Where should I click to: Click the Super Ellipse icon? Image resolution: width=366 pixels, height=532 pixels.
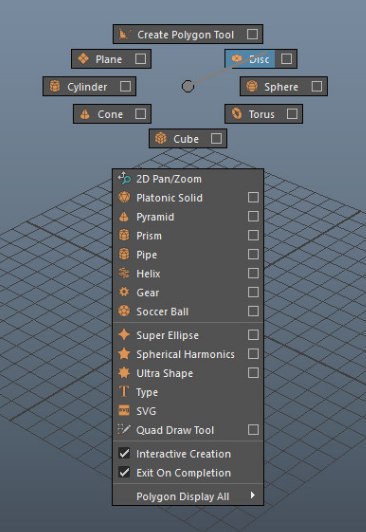tap(124, 335)
